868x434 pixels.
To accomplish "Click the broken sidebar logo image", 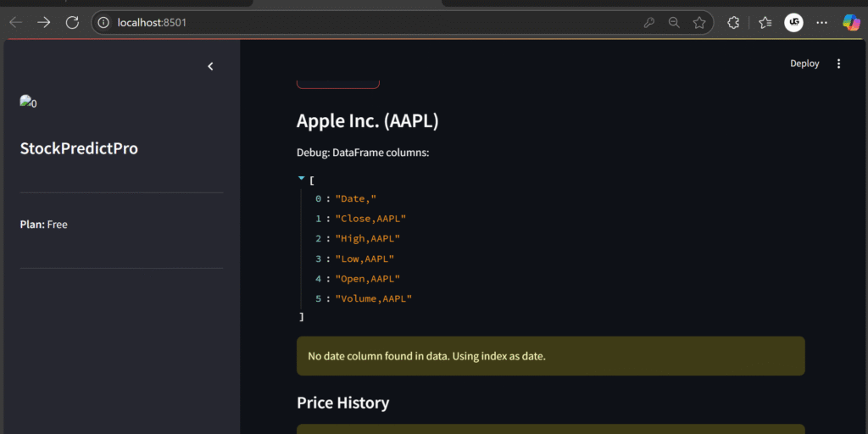I will 28,102.
